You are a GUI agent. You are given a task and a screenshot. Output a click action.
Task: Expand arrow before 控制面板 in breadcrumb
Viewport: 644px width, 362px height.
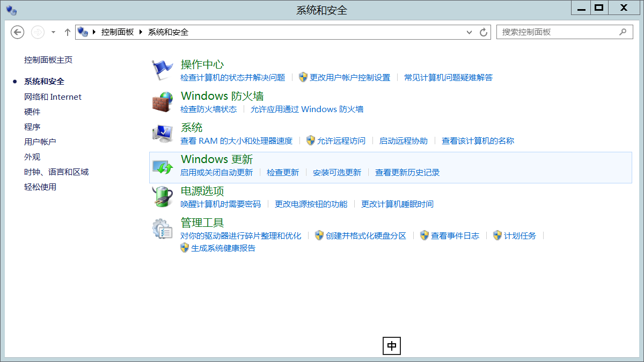click(x=94, y=32)
